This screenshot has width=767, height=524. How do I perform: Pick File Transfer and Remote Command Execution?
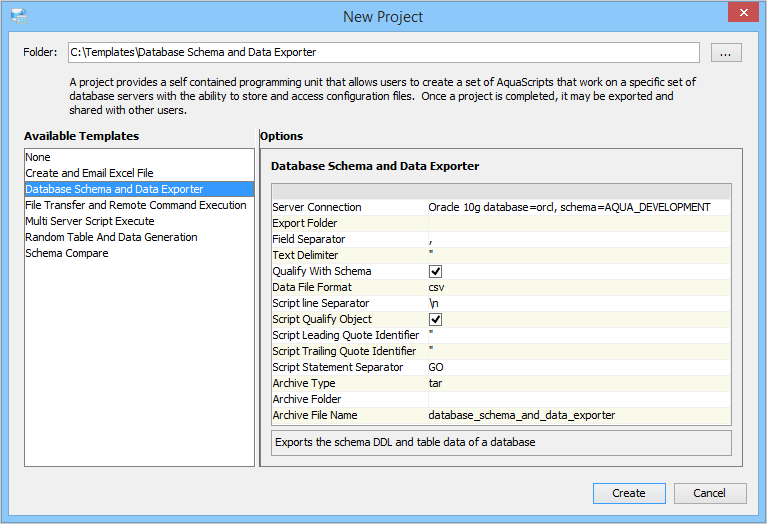(x=135, y=205)
